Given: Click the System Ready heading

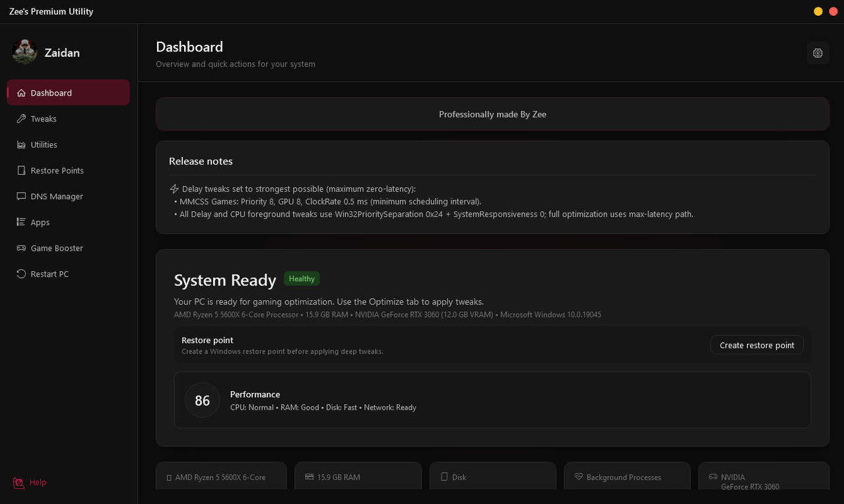Looking at the screenshot, I should click(225, 280).
